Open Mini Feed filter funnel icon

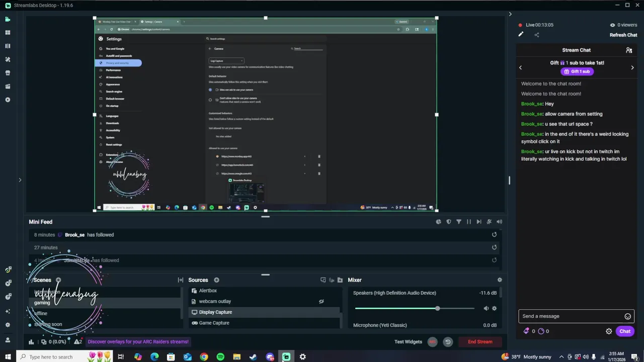(x=459, y=222)
